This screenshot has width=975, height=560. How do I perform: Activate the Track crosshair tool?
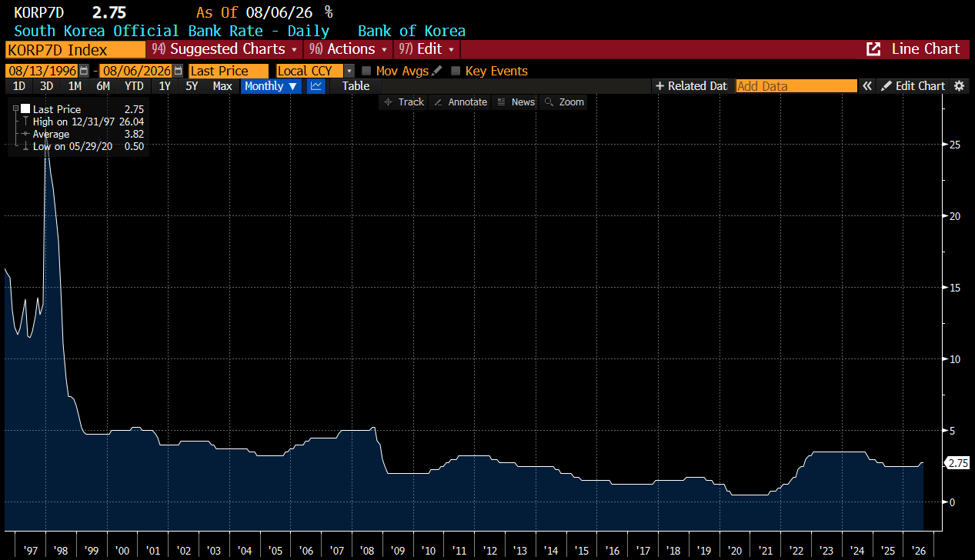click(404, 102)
